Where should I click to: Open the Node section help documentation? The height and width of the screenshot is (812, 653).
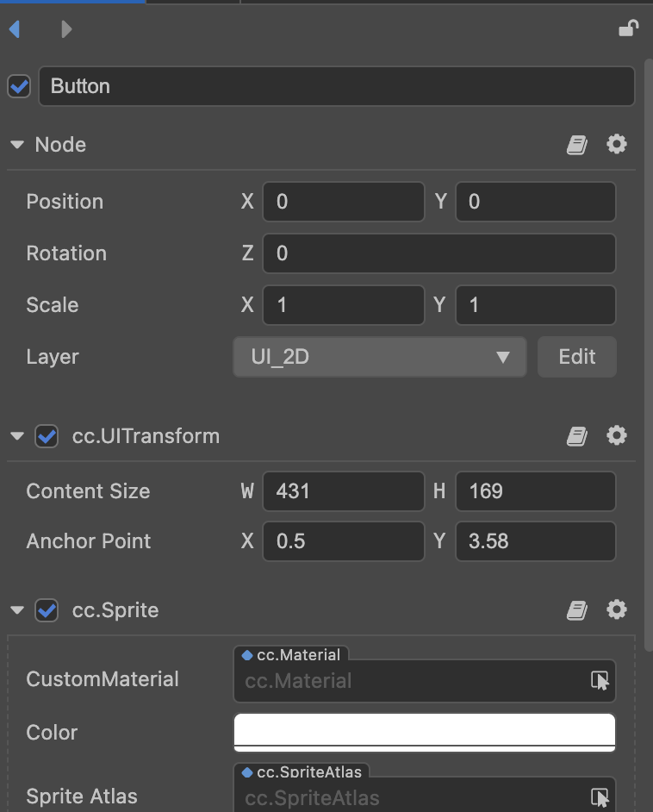pyautogui.click(x=577, y=145)
